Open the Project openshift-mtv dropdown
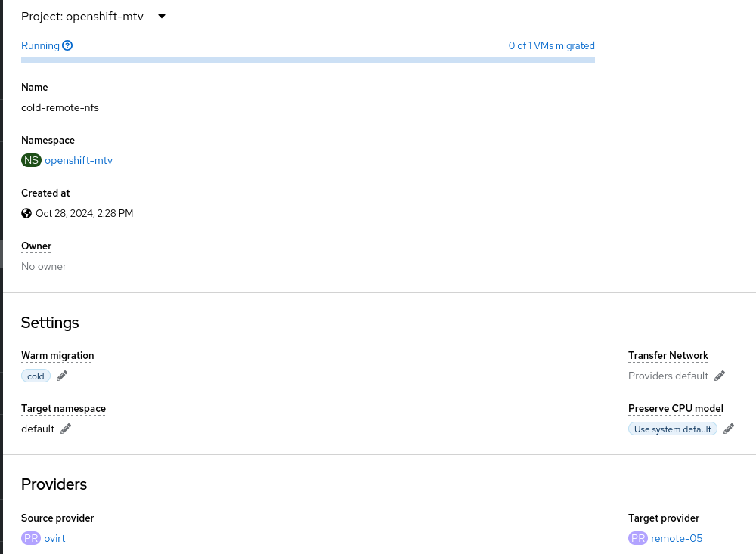 94,17
